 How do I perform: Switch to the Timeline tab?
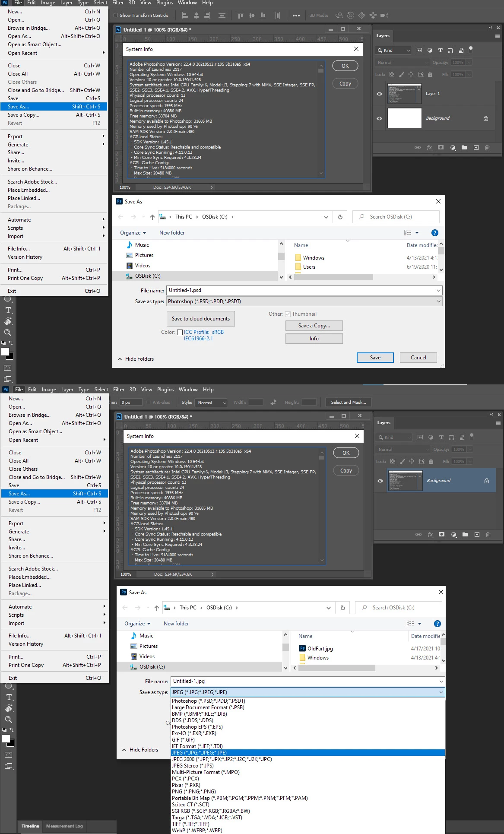(x=30, y=826)
